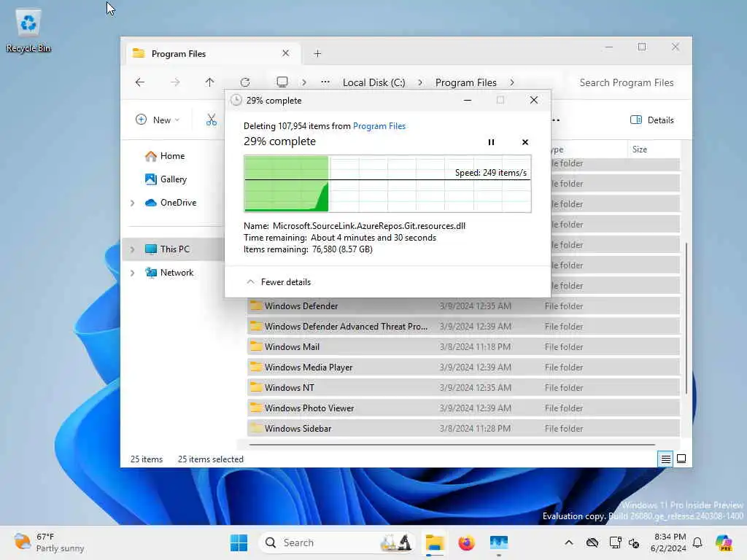
Task: Switch to details list view
Action: [665, 459]
